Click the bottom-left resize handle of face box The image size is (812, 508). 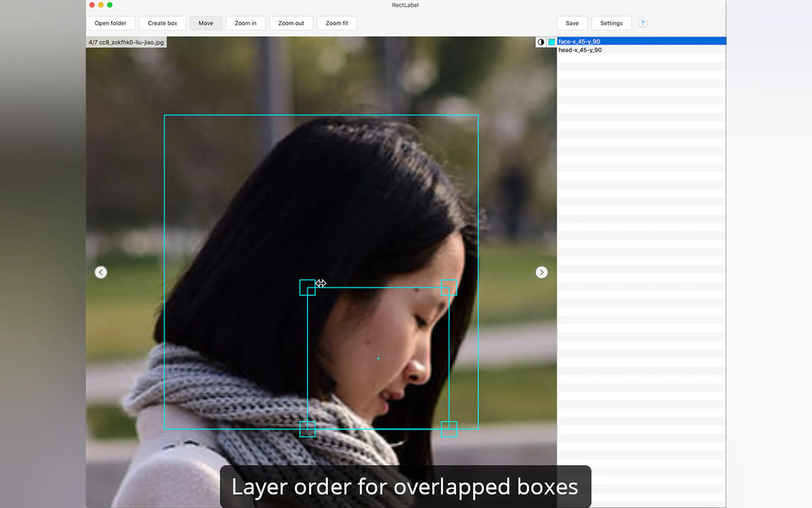[307, 429]
